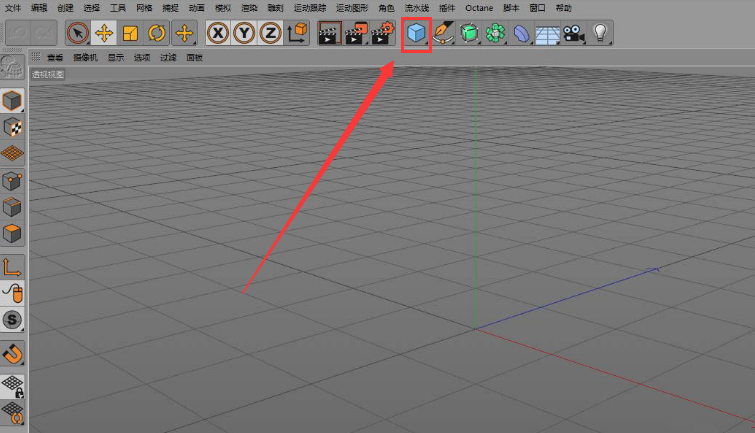Open the 捕捉 menu
The width and height of the screenshot is (755, 433).
click(x=170, y=8)
